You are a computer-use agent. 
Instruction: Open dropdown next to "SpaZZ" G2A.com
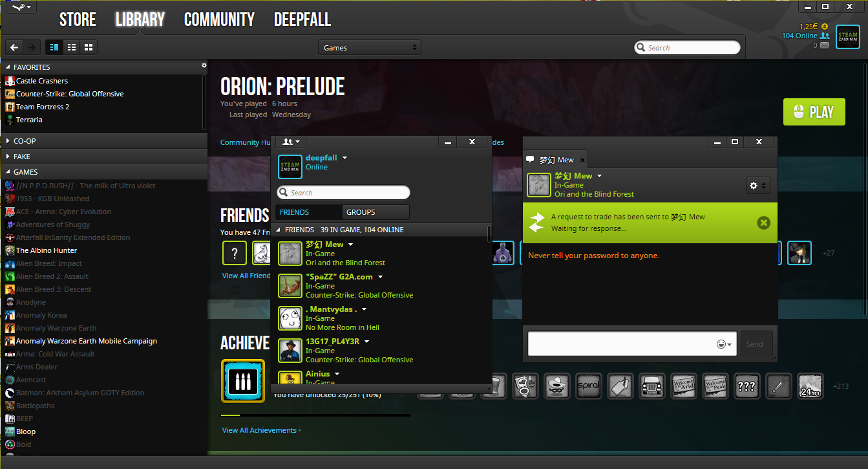381,277
